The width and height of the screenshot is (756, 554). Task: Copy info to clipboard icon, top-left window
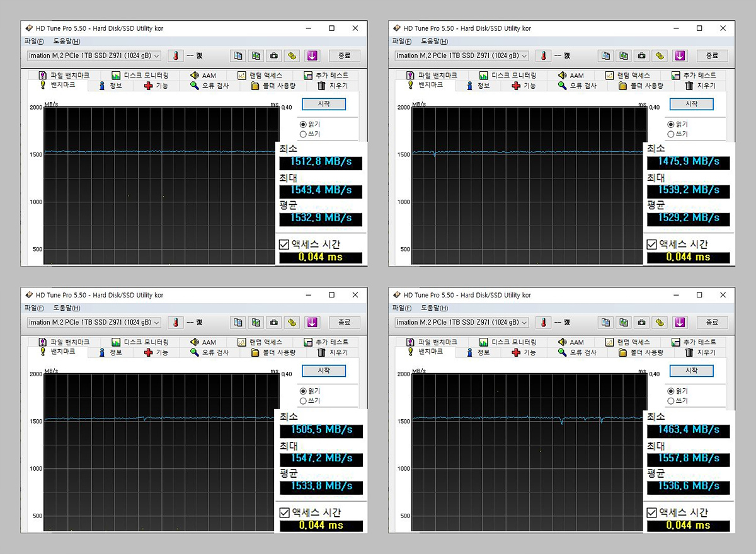[238, 55]
